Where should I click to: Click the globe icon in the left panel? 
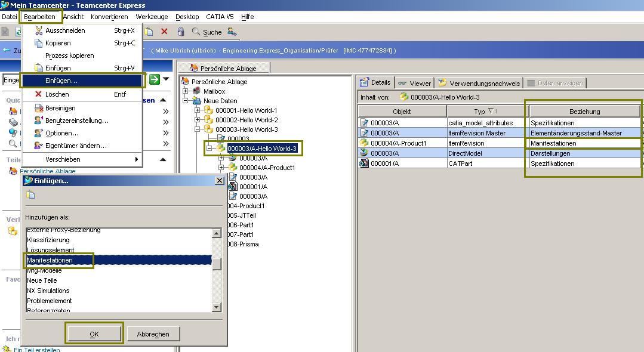[x=13, y=132]
